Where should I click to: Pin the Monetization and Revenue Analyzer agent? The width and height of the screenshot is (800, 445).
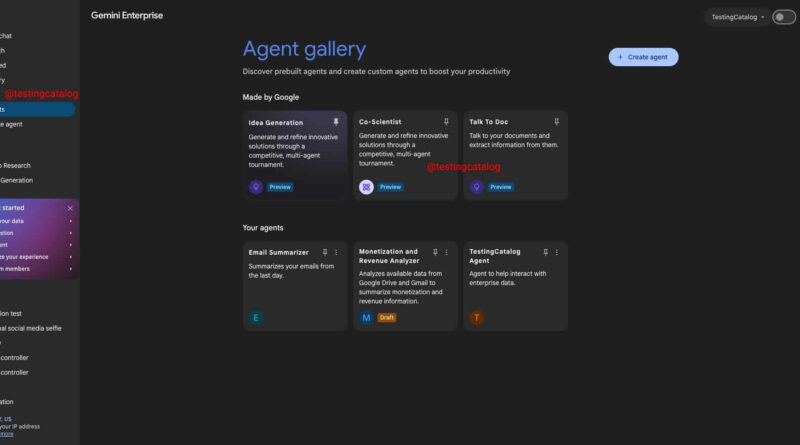pyautogui.click(x=435, y=252)
